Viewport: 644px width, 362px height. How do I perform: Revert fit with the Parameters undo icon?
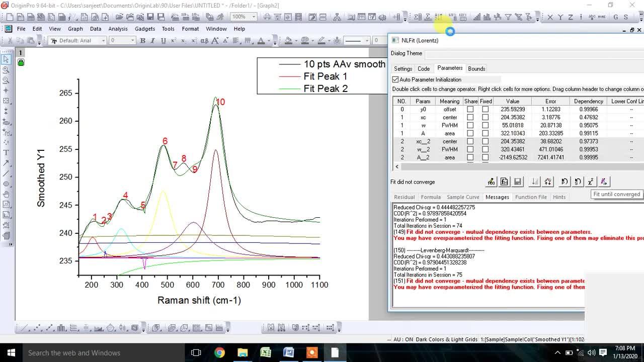click(x=563, y=182)
